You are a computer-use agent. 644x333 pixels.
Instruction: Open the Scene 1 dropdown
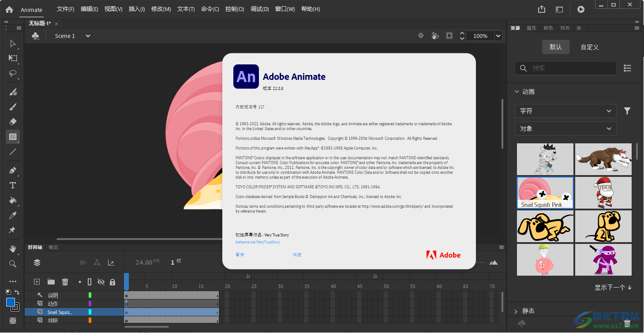[88, 36]
